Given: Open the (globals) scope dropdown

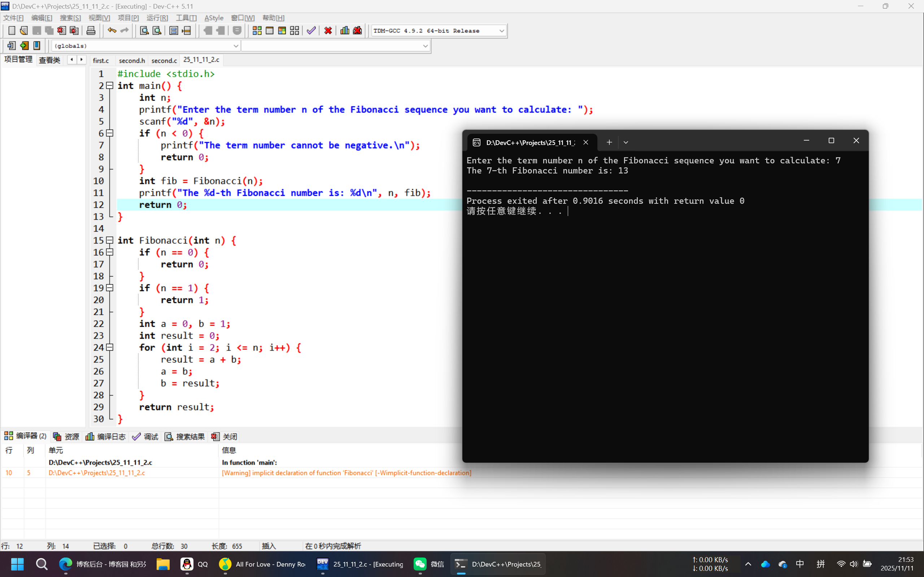Looking at the screenshot, I should point(236,46).
